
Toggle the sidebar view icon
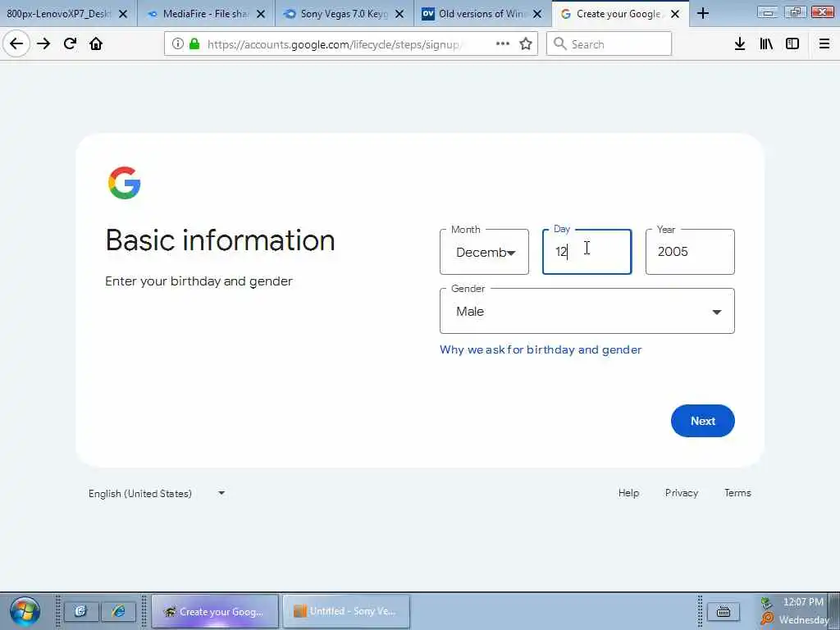[x=792, y=44]
